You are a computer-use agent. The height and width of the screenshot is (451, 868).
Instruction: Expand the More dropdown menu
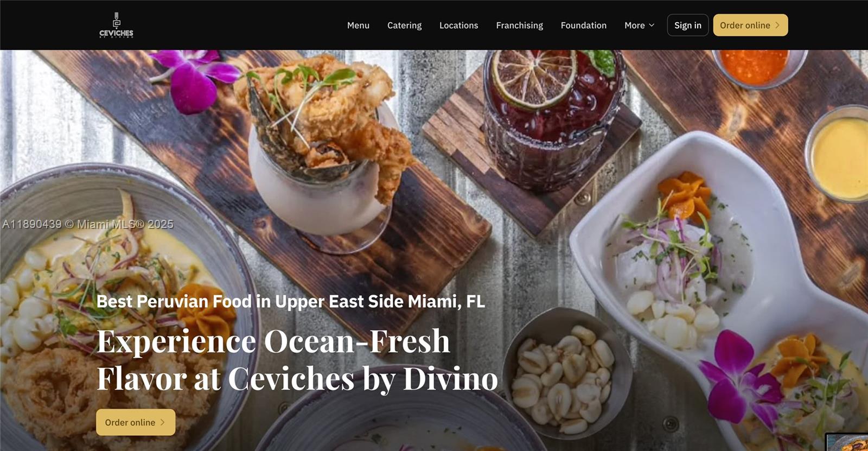point(639,26)
